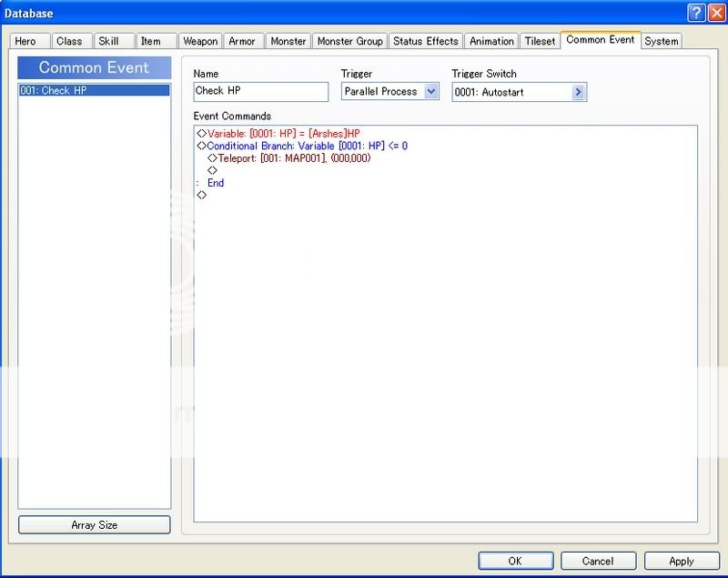Open the Status Effects tab
Viewport: 728px width, 578px height.
coord(426,42)
